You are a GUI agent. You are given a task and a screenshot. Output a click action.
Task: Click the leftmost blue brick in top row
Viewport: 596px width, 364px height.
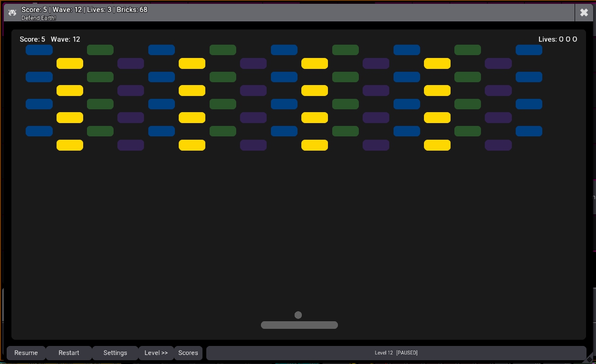tap(39, 50)
